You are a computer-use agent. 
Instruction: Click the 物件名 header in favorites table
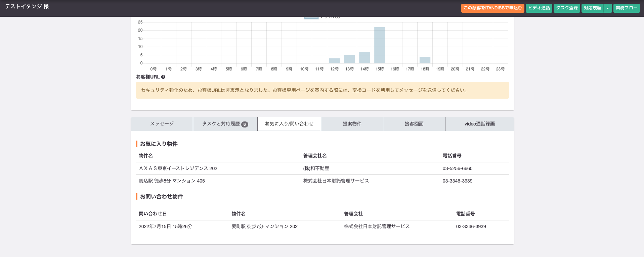click(x=146, y=156)
